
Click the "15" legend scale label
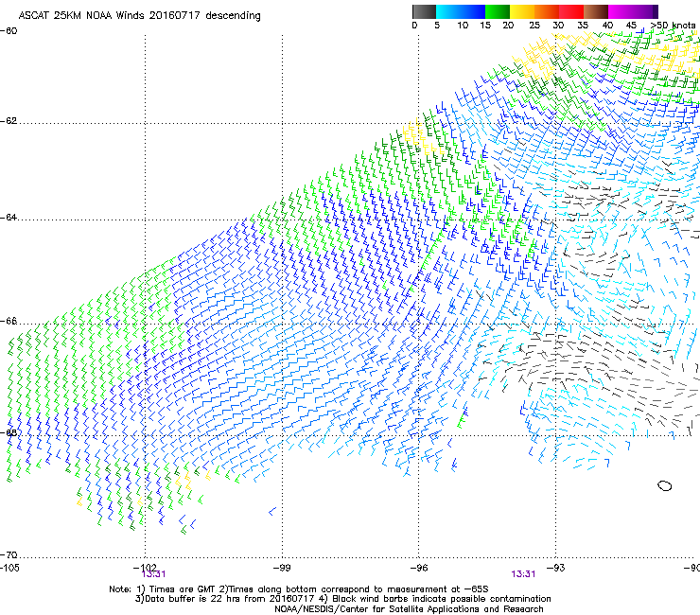485,26
